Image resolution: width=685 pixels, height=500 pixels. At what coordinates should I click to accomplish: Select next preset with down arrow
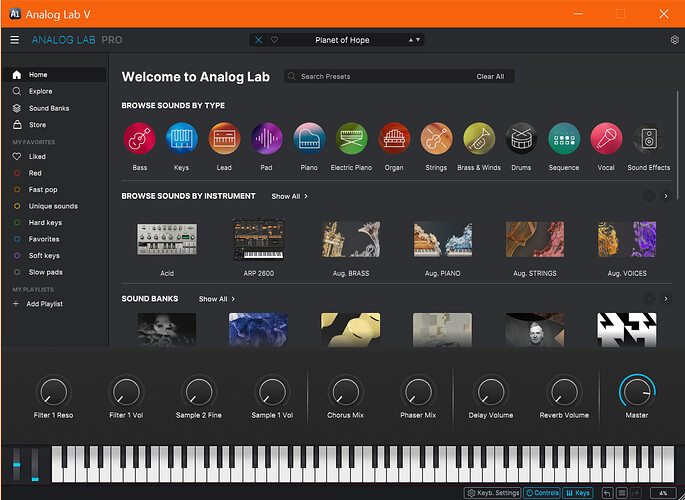[418, 40]
